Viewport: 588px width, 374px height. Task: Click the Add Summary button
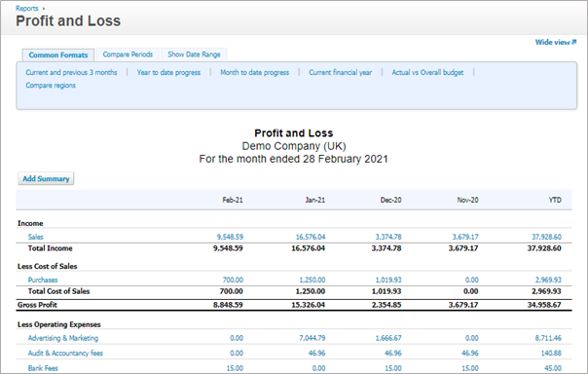pos(46,178)
